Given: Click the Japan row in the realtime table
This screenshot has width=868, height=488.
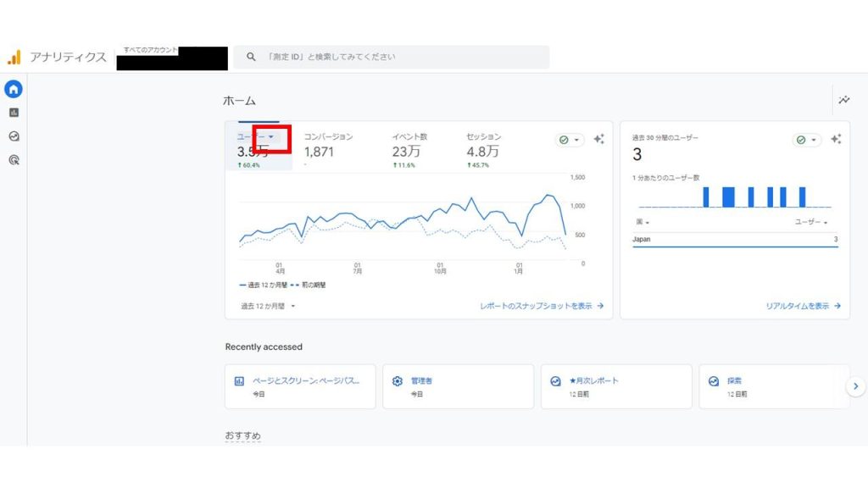Looking at the screenshot, I should coord(735,240).
